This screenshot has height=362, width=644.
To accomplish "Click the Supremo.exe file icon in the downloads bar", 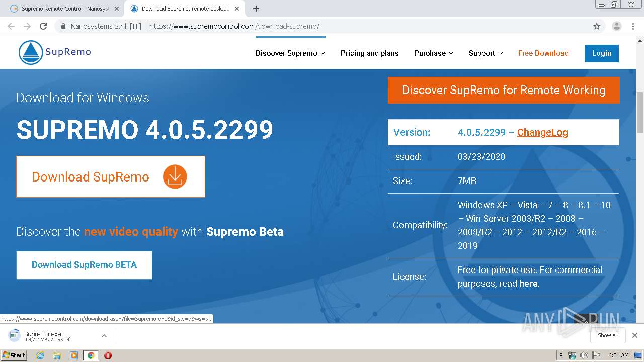I will tap(15, 335).
